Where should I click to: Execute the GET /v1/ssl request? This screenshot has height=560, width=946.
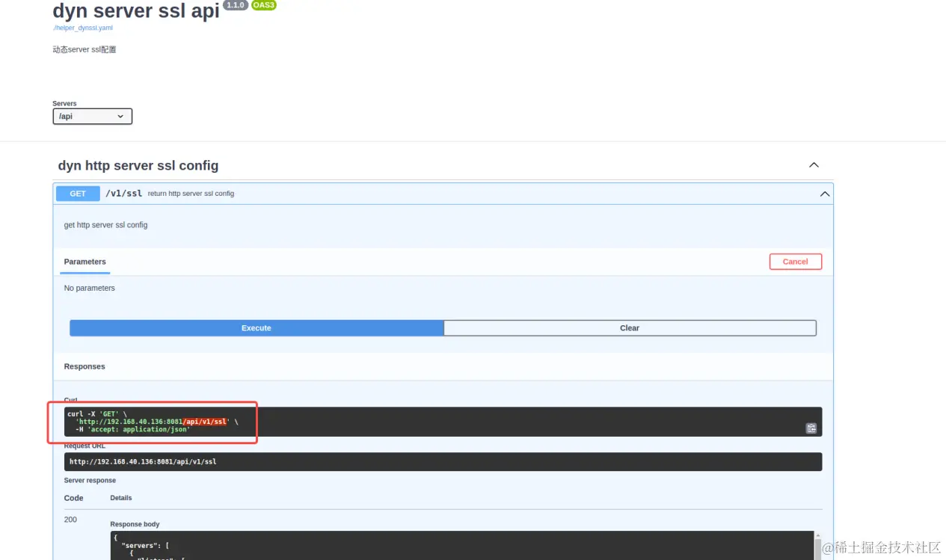click(x=257, y=328)
